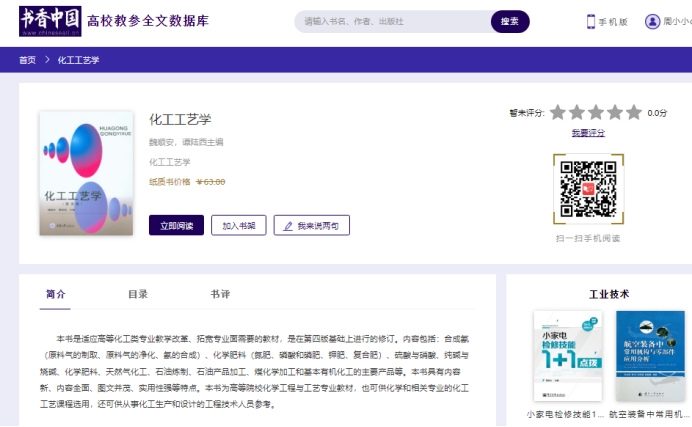Click the 立即阅读 button
The width and height of the screenshot is (692, 427).
click(176, 225)
